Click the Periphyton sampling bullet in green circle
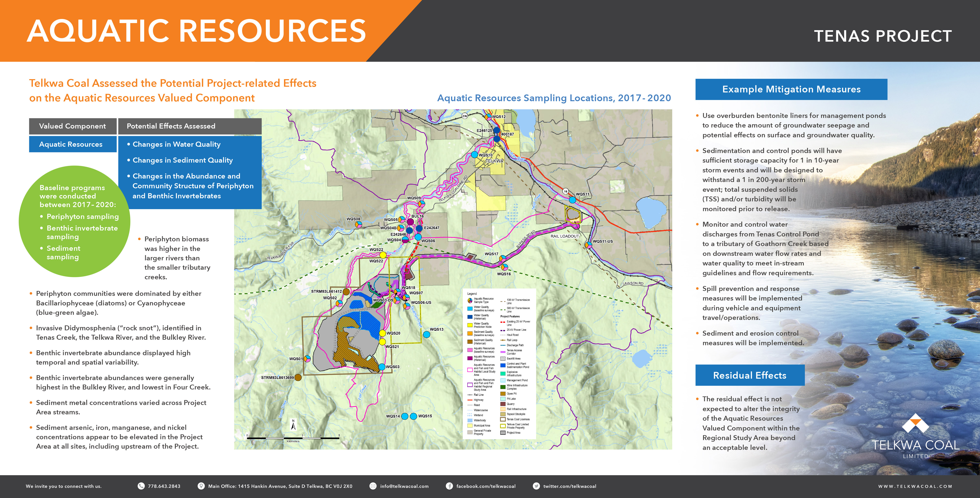The image size is (980, 498). [79, 216]
